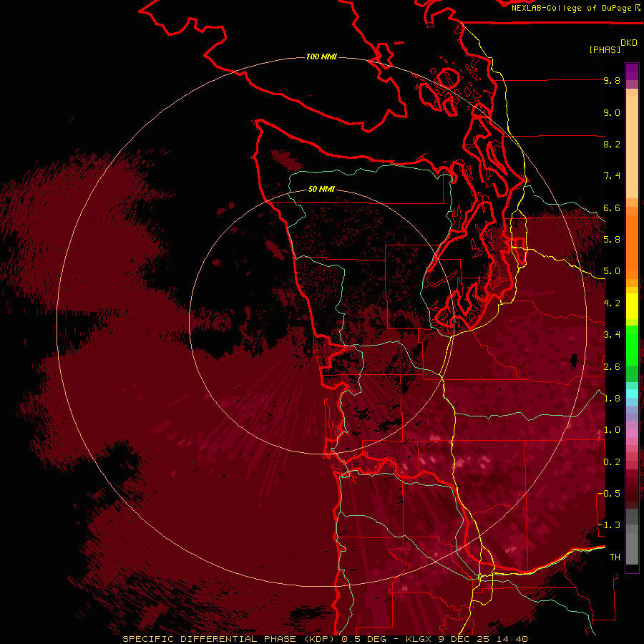Click the 4.2 value on the color scale
The height and width of the screenshot is (644, 644).
coord(612,303)
